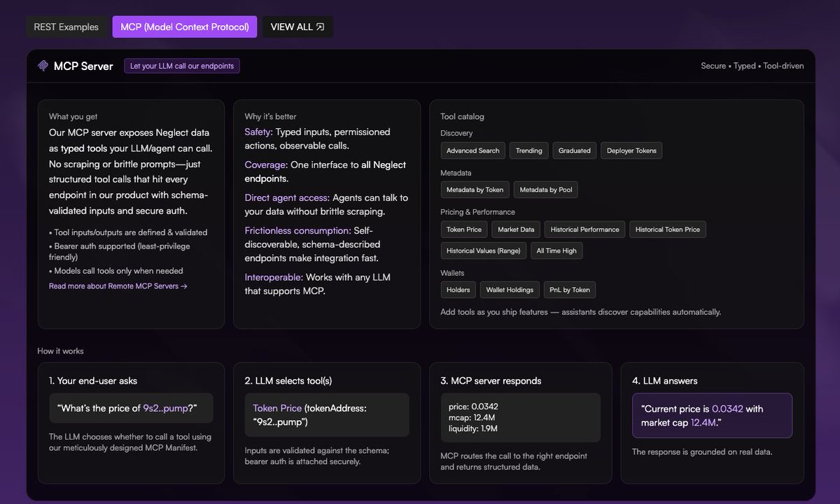This screenshot has height=504, width=840.
Task: Choose the Graduated tool chip
Action: pyautogui.click(x=575, y=150)
